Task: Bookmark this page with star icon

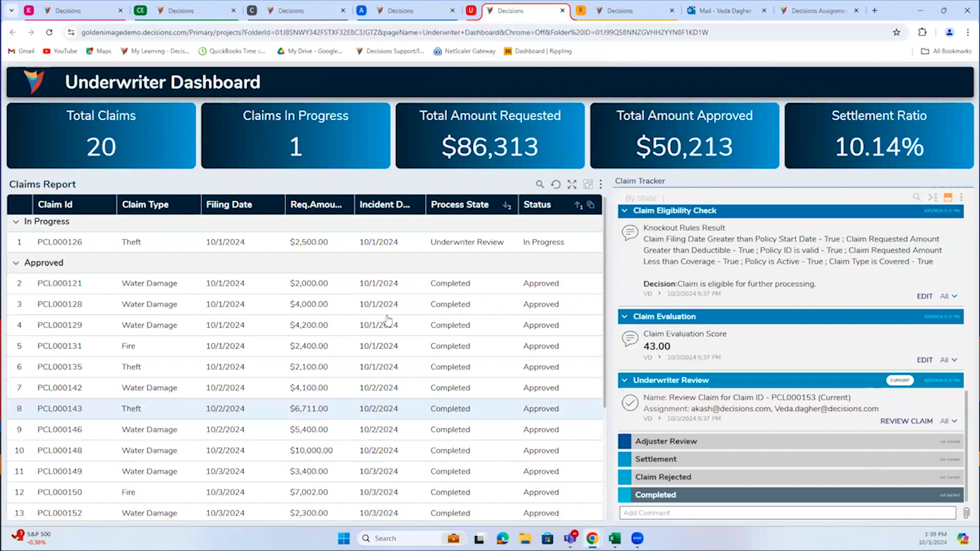Action: coord(897,32)
